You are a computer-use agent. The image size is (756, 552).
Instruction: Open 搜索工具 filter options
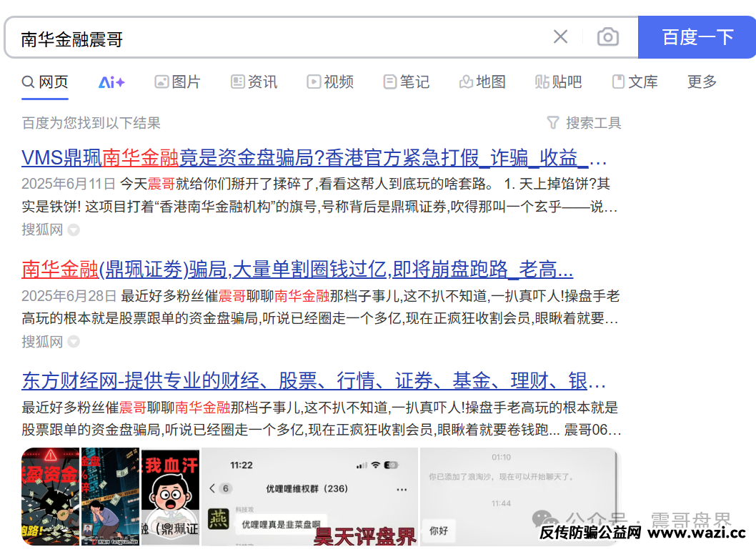(584, 123)
